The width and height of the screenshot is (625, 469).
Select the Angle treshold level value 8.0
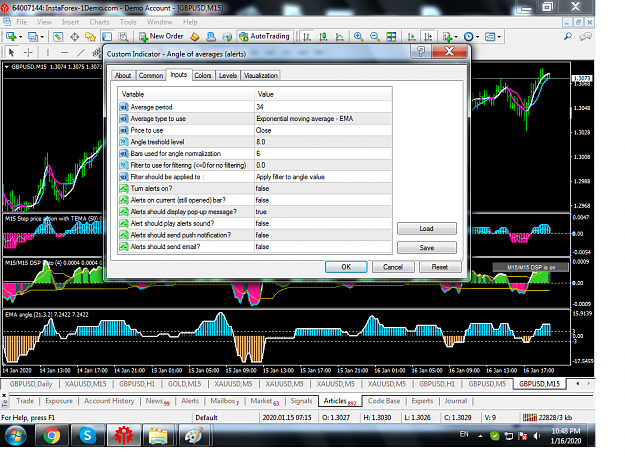point(323,142)
